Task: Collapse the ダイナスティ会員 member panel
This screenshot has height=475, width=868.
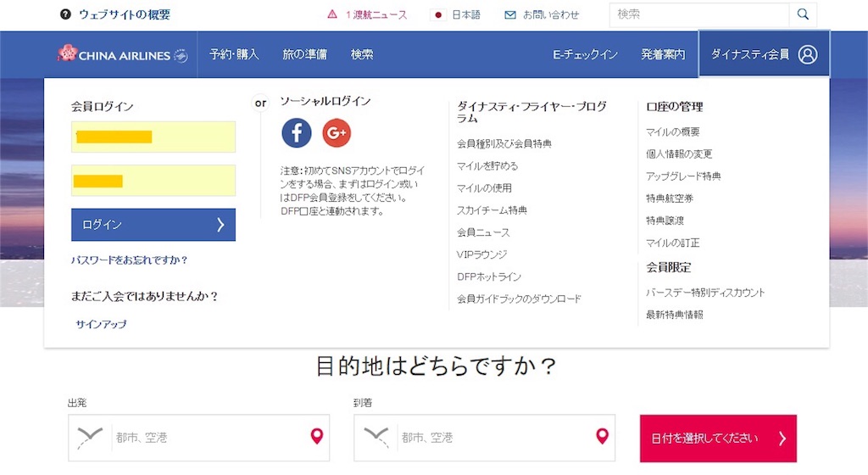Action: click(x=763, y=54)
